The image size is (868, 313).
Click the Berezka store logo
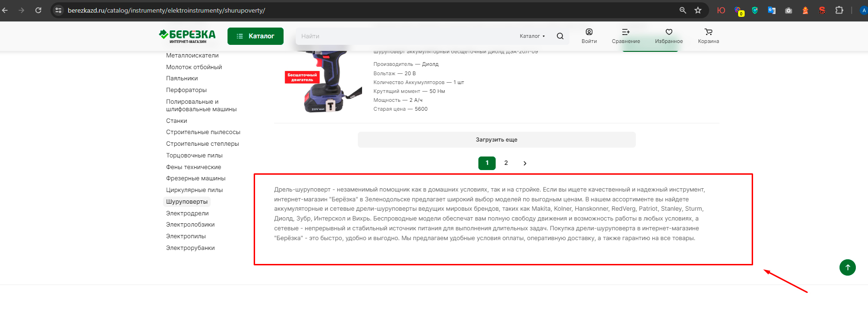point(187,36)
